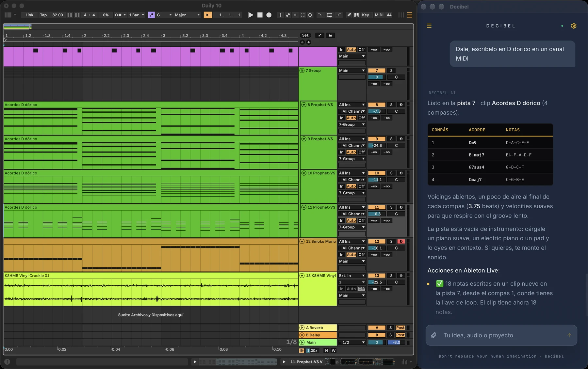The width and height of the screenshot is (588, 369).
Task: Click the Link button in toolbar
Action: pyautogui.click(x=29, y=15)
